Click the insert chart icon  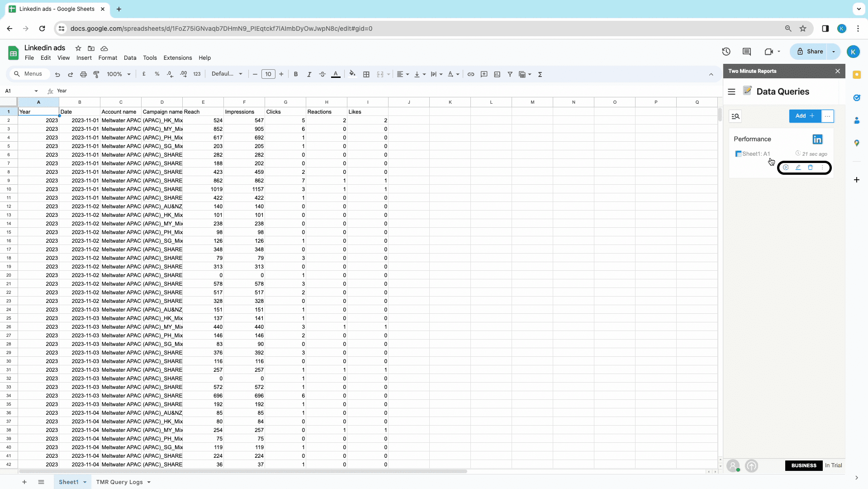pyautogui.click(x=497, y=74)
